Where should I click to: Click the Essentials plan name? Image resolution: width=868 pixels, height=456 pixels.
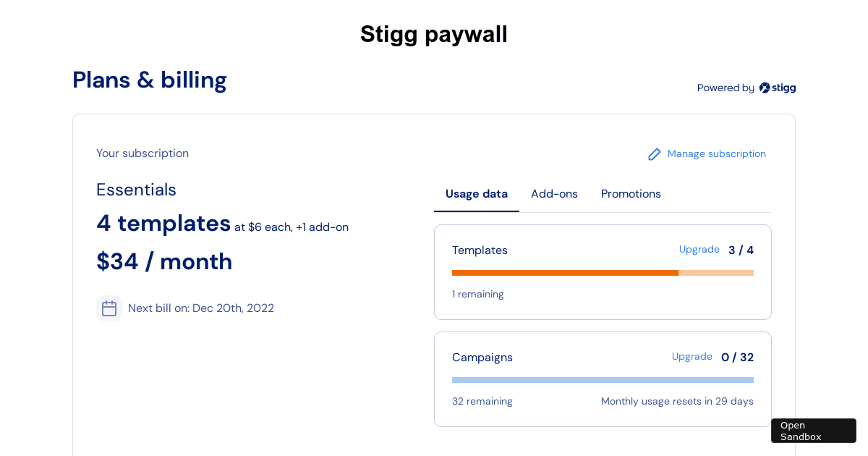click(136, 190)
